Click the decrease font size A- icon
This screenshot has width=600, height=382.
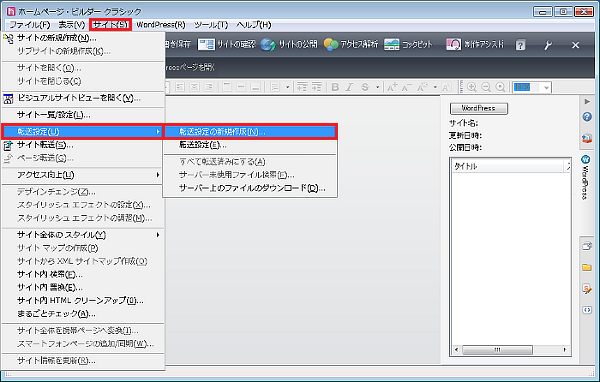point(407,87)
